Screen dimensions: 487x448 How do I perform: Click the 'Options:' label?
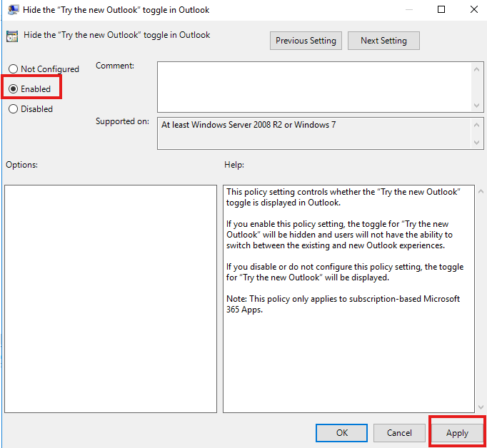[21, 165]
